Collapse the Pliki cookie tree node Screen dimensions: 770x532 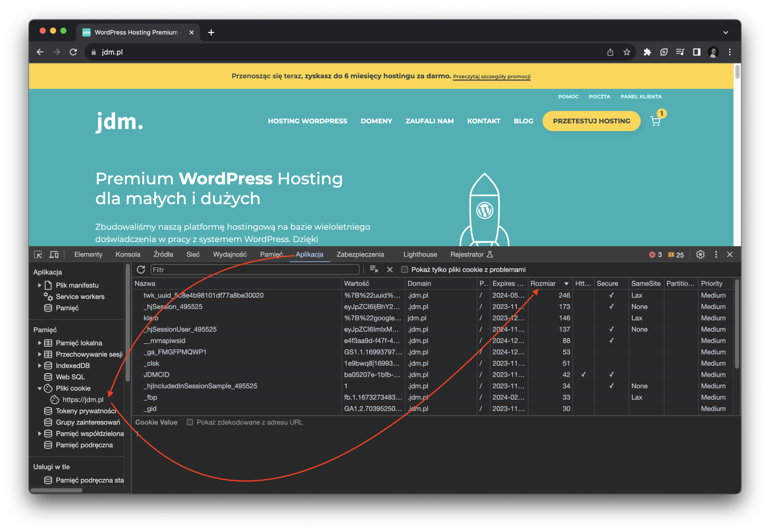pyautogui.click(x=39, y=388)
